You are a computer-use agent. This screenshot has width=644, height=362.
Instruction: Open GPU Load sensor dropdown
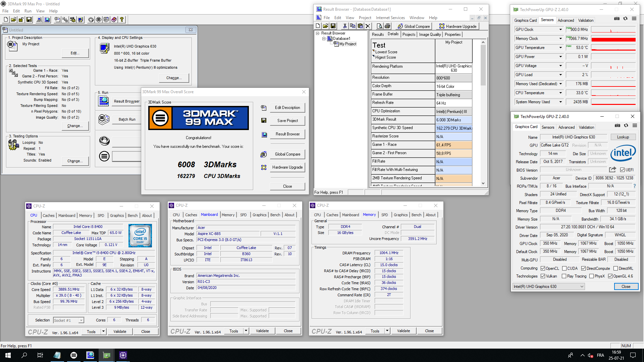coord(560,75)
